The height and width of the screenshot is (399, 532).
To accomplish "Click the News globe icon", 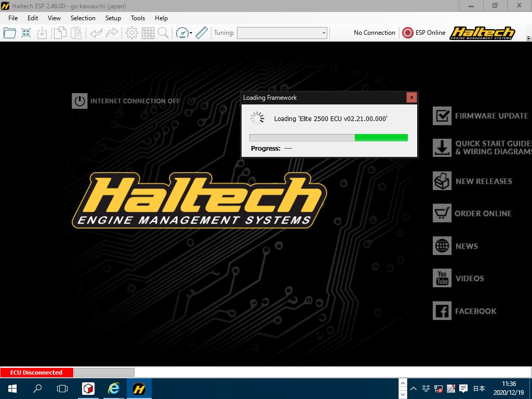I will [x=442, y=246].
